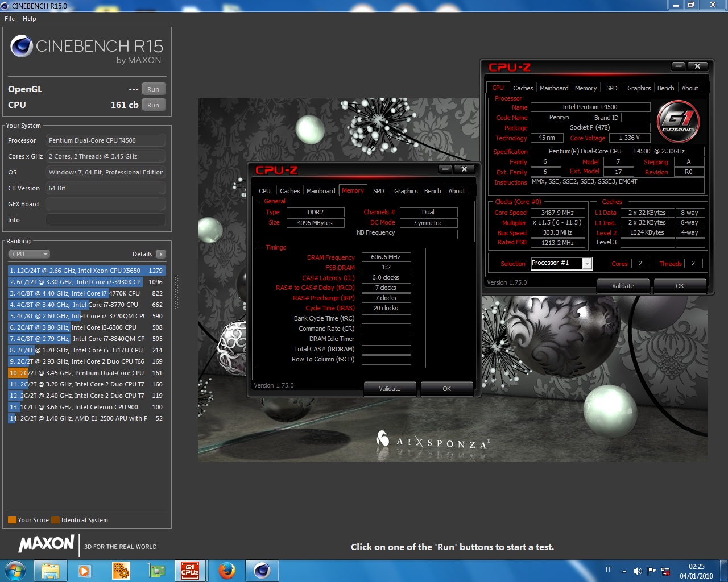Select ranking row Intel Xeon CPU X5650
The width and height of the screenshot is (728, 582).
pos(86,271)
